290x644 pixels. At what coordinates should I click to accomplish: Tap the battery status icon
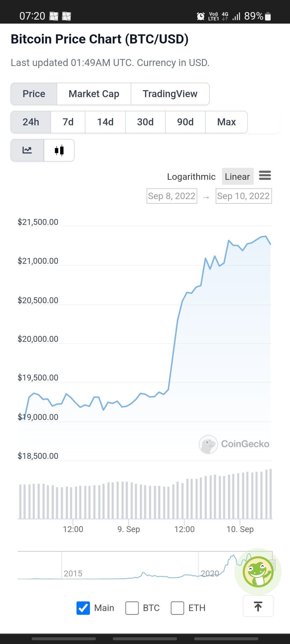point(268,16)
